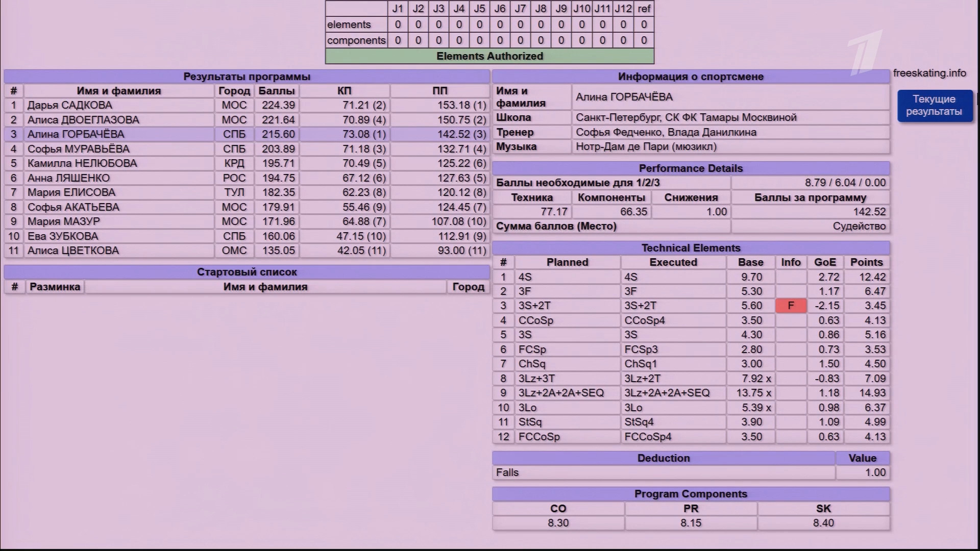Viewport: 980px width, 551px height.
Task: Click the freeskating.info link
Action: point(929,73)
